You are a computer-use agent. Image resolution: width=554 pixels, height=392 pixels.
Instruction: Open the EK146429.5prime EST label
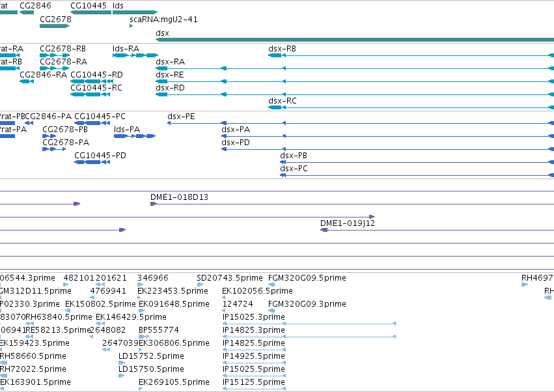pyautogui.click(x=131, y=317)
